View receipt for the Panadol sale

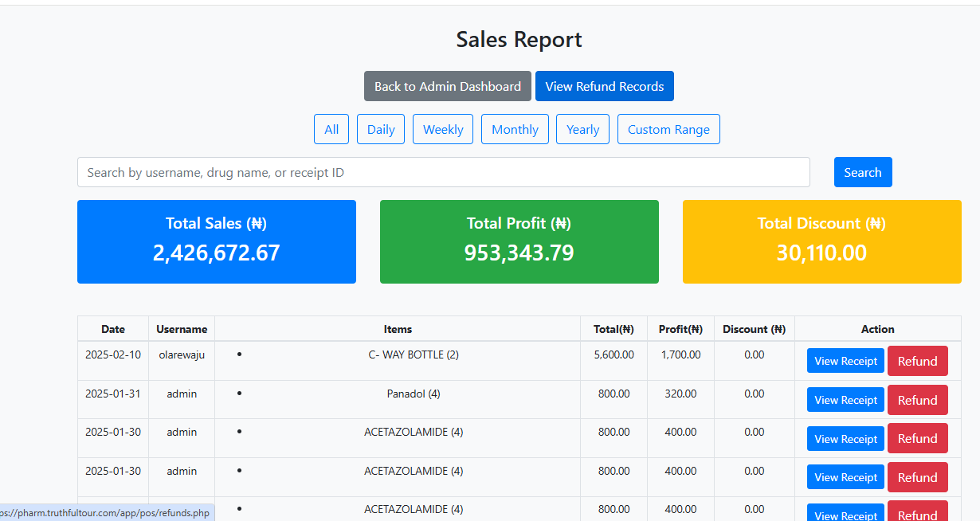[x=845, y=399]
